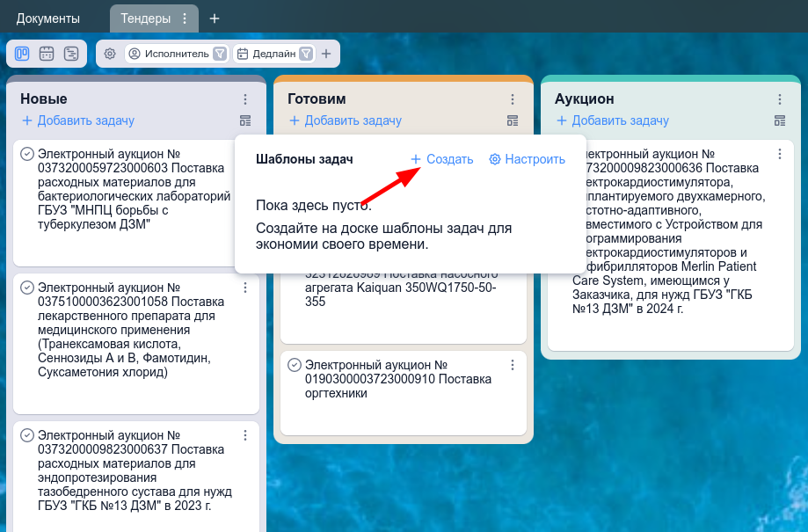Open templates icon in the Аукцион column

click(x=781, y=120)
